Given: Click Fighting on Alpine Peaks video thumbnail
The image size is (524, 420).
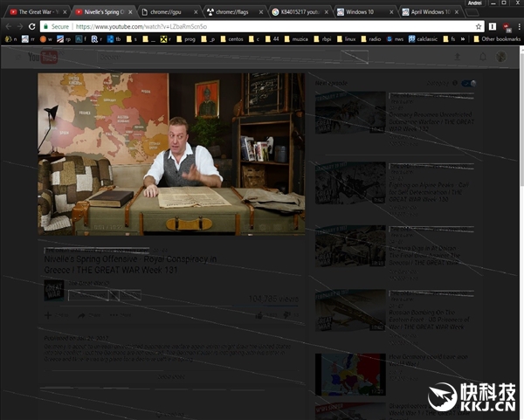Looking at the screenshot, I should click(x=350, y=182).
